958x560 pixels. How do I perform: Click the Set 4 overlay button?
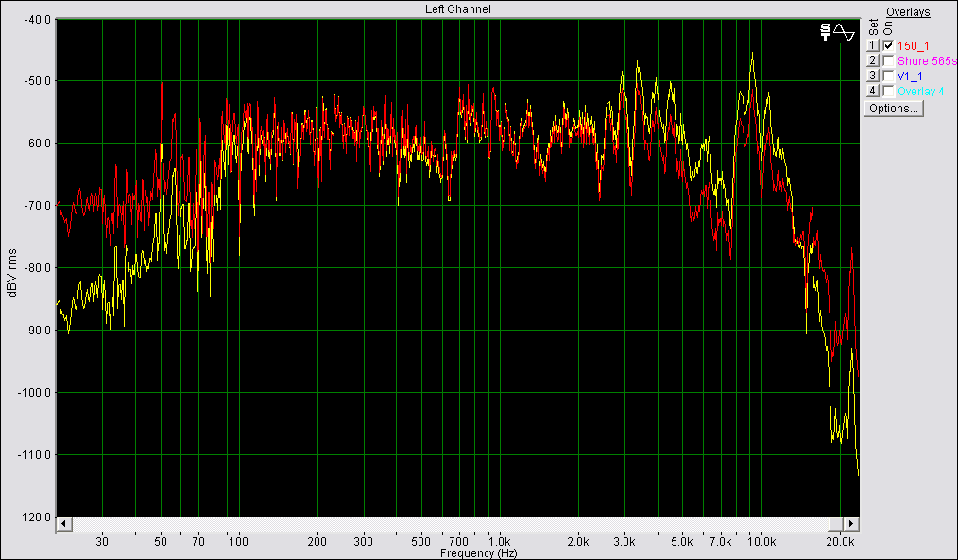click(x=872, y=91)
